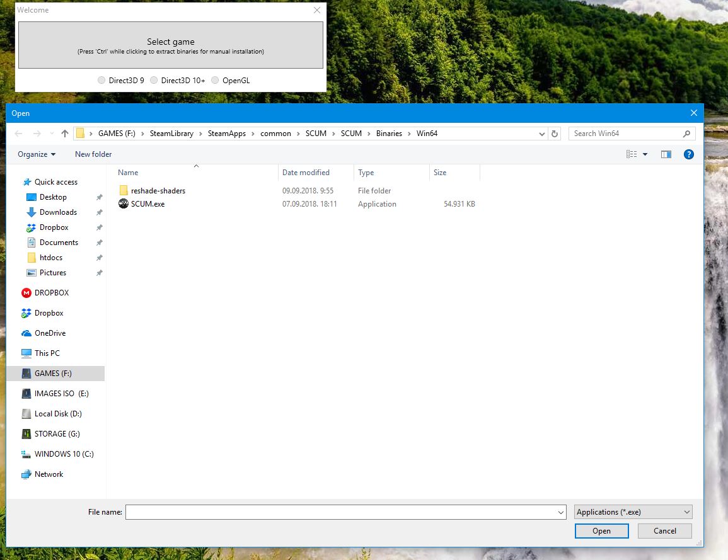Open the Applications (*.exe) filter dropdown
This screenshot has height=560, width=728.
pyautogui.click(x=633, y=512)
